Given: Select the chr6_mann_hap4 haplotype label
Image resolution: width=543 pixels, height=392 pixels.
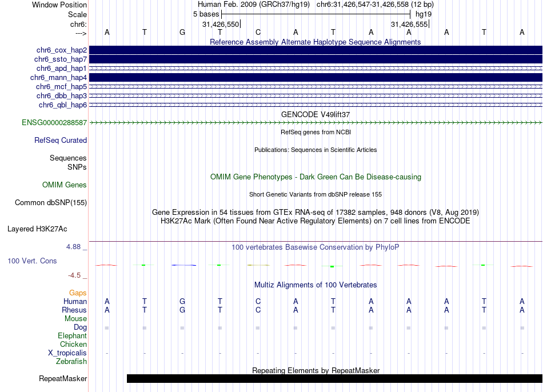Looking at the screenshot, I should [58, 78].
